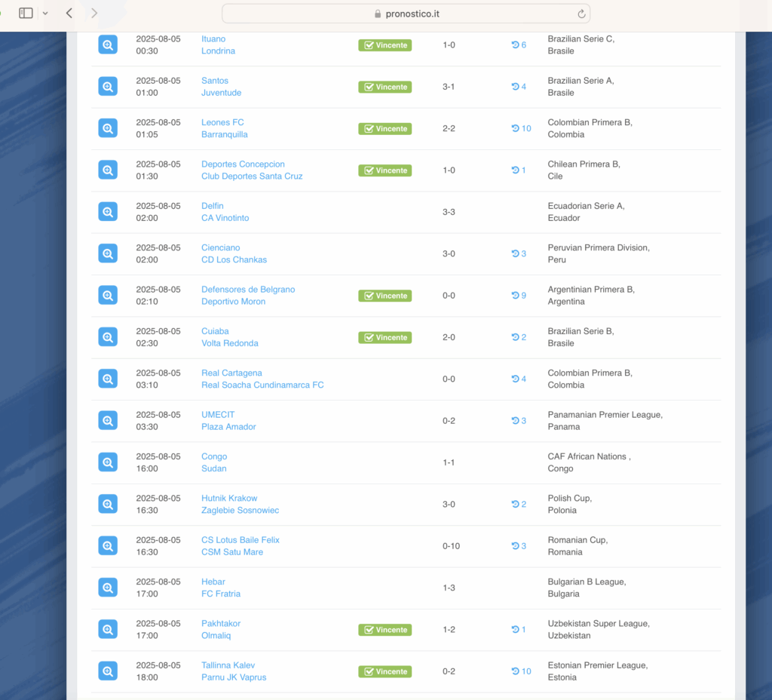Open magnifier icon for Hebar match
Screen dimensions: 772x700
click(x=107, y=588)
